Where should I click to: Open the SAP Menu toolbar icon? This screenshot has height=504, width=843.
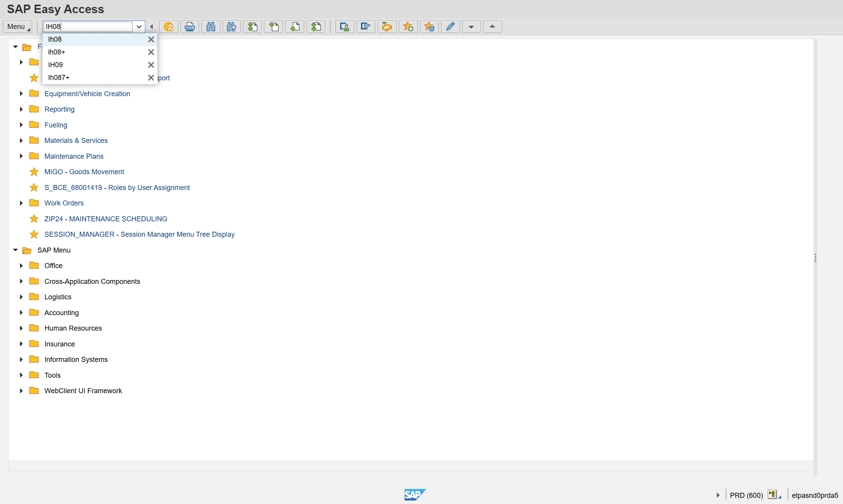click(x=366, y=27)
